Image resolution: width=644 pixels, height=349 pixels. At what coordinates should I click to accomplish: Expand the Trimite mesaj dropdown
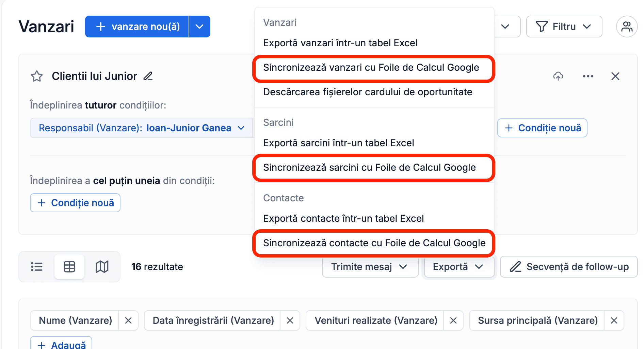370,267
